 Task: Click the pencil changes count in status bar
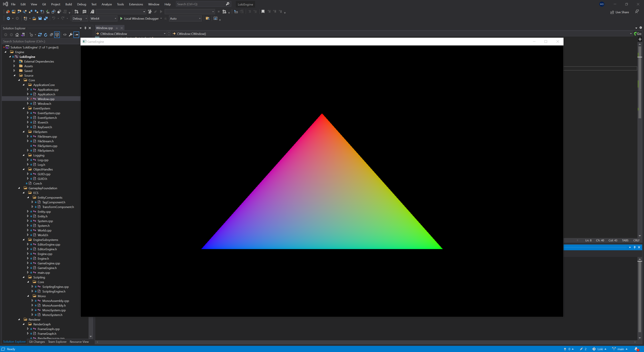coord(583,349)
